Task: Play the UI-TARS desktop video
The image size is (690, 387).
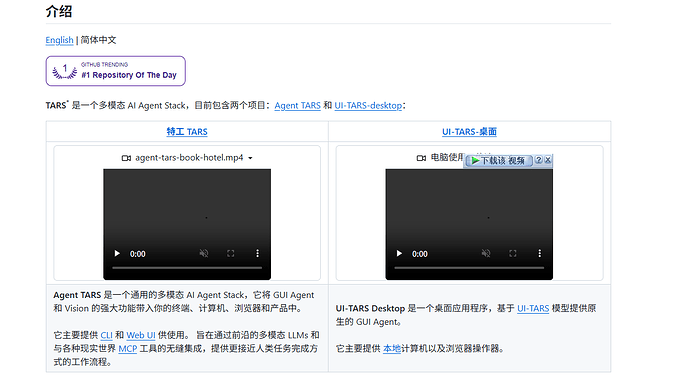Action: [399, 254]
